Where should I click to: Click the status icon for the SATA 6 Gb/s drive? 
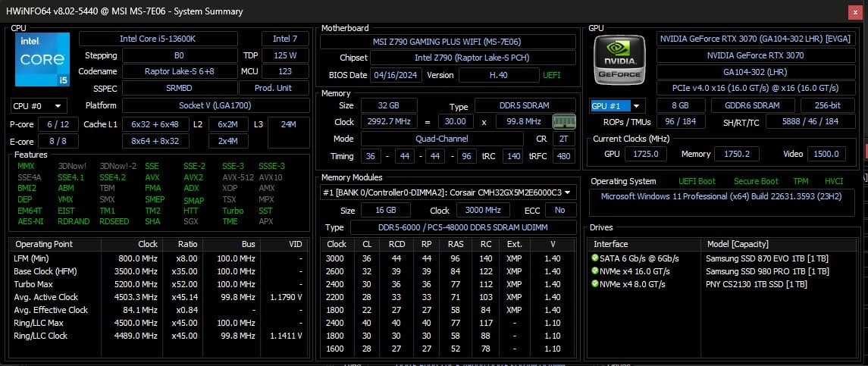[x=595, y=258]
